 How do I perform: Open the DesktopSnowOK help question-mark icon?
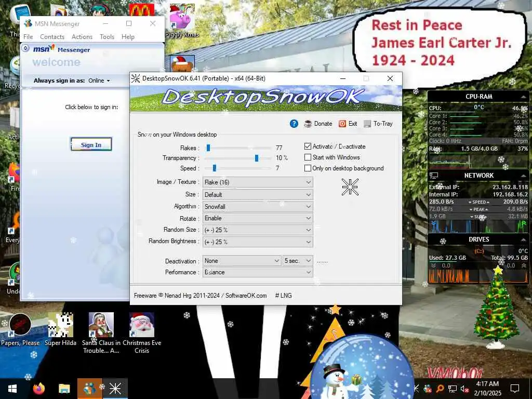[x=294, y=124]
